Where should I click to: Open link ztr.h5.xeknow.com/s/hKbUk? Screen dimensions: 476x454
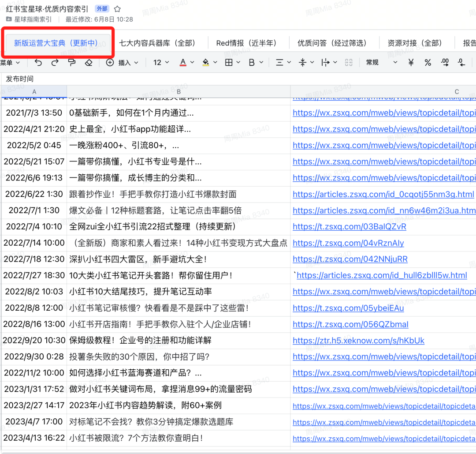(x=358, y=341)
